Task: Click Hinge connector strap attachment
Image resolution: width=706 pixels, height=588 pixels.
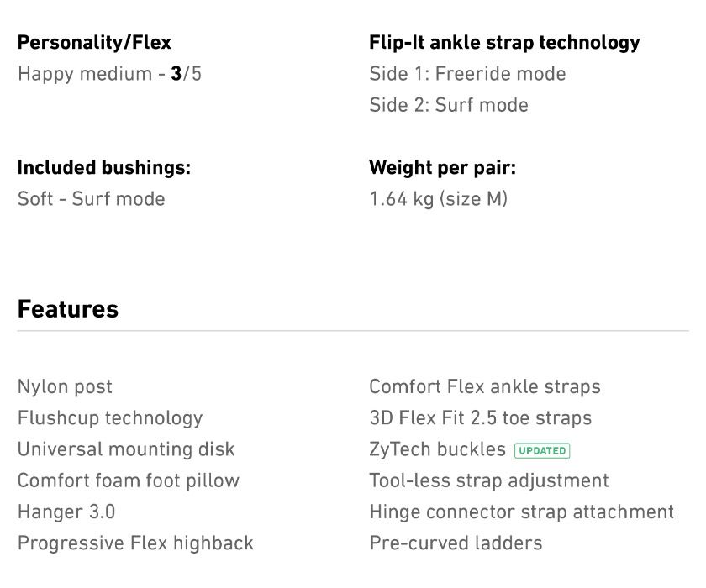Action: tap(521, 512)
